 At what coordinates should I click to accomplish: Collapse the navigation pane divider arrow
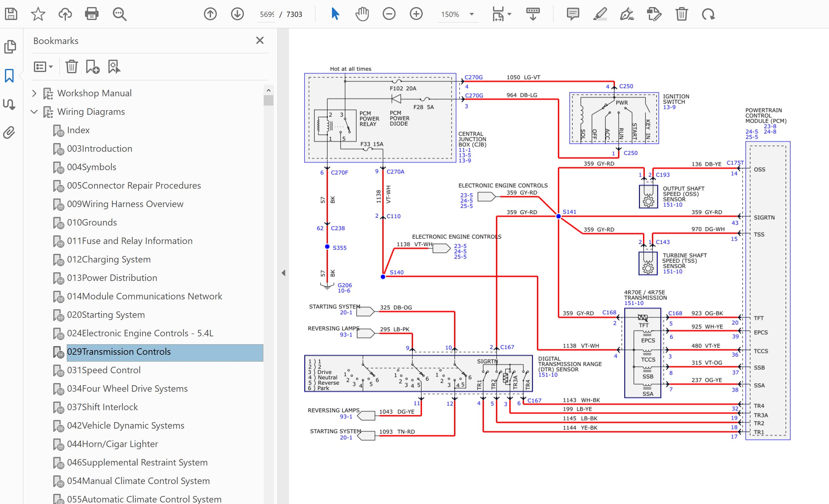[x=283, y=273]
